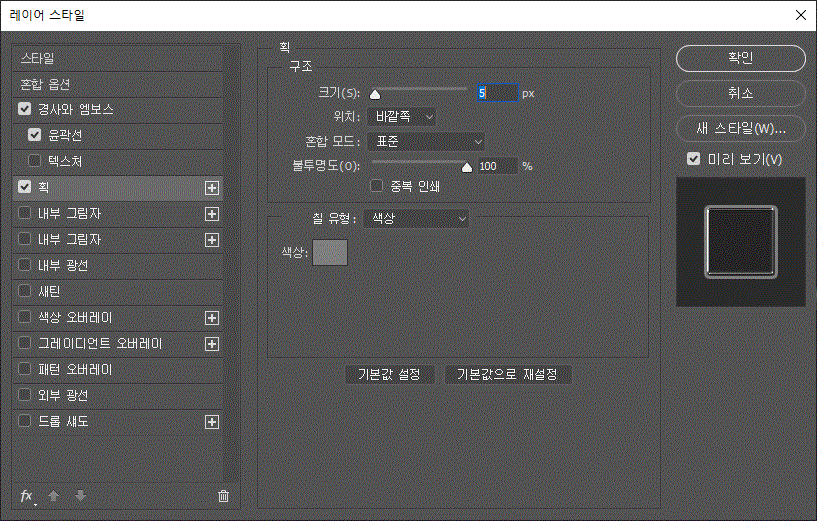
Task: Select the 패턴 오버레이 effect row
Action: tap(118, 370)
